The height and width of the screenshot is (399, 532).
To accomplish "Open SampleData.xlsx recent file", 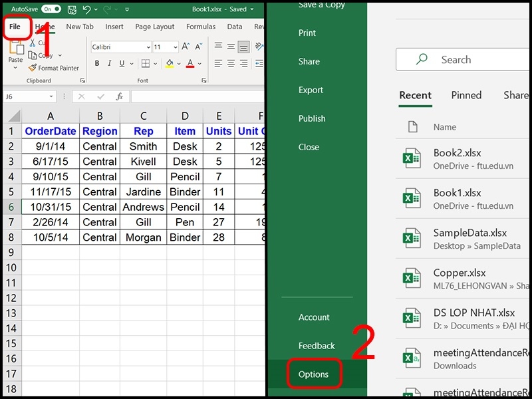I will tap(463, 239).
